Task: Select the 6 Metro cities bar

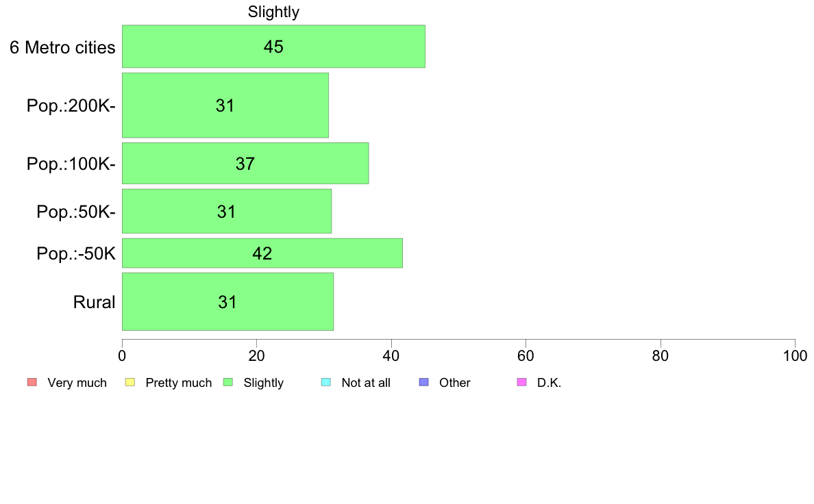Action: (273, 46)
